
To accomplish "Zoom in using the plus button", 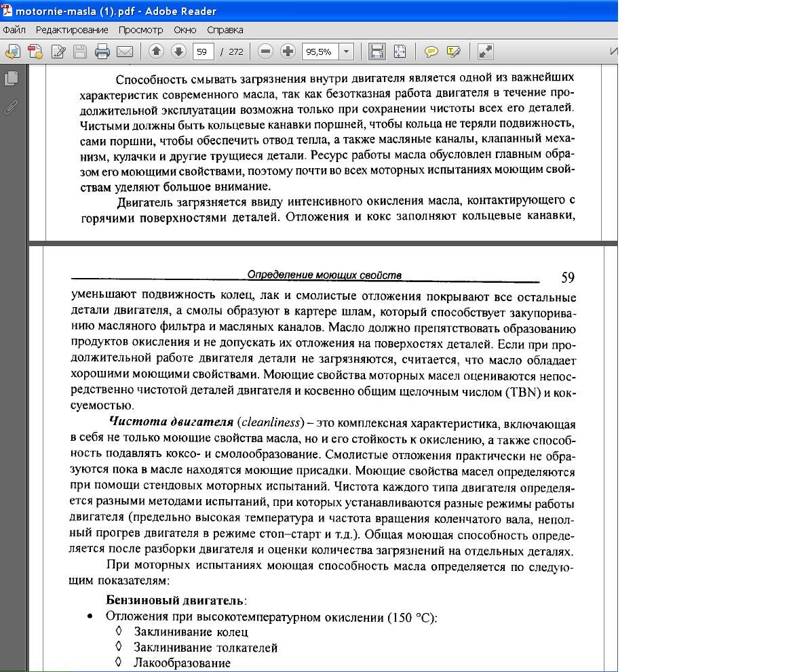I will tap(288, 51).
